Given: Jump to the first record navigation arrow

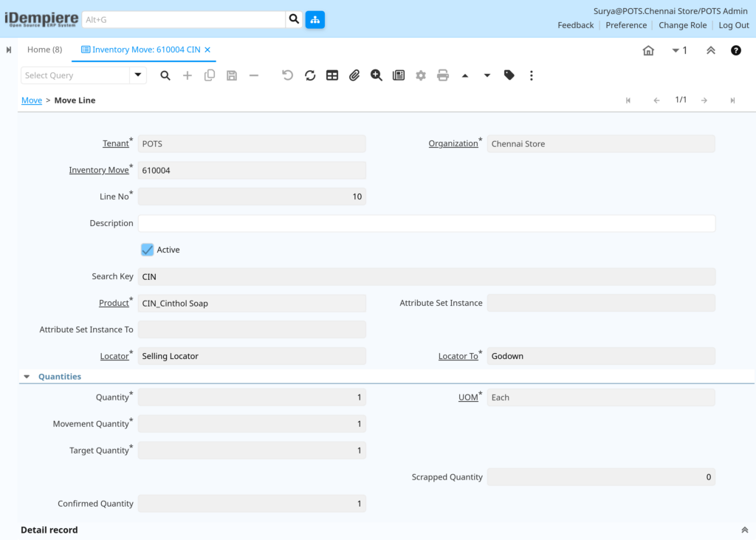Looking at the screenshot, I should (628, 100).
